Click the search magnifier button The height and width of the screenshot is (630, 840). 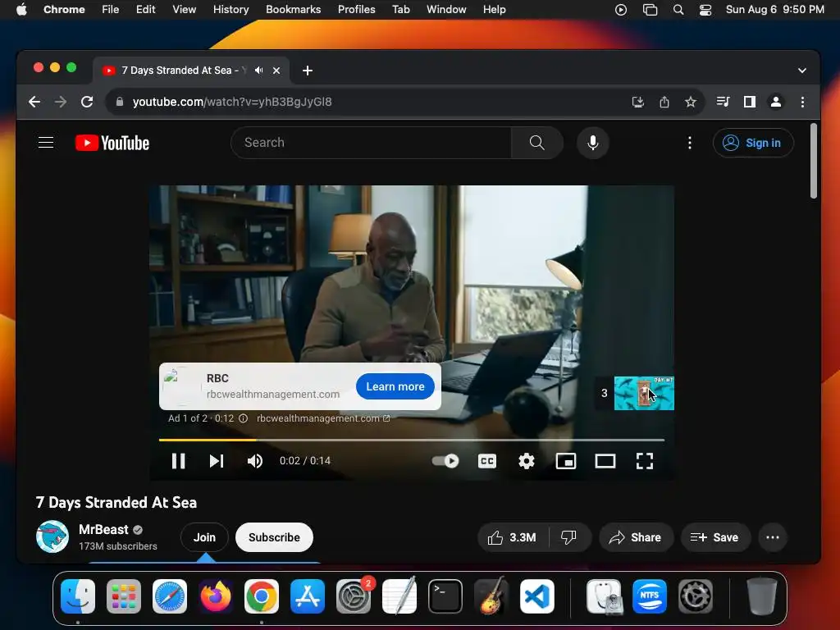point(536,143)
